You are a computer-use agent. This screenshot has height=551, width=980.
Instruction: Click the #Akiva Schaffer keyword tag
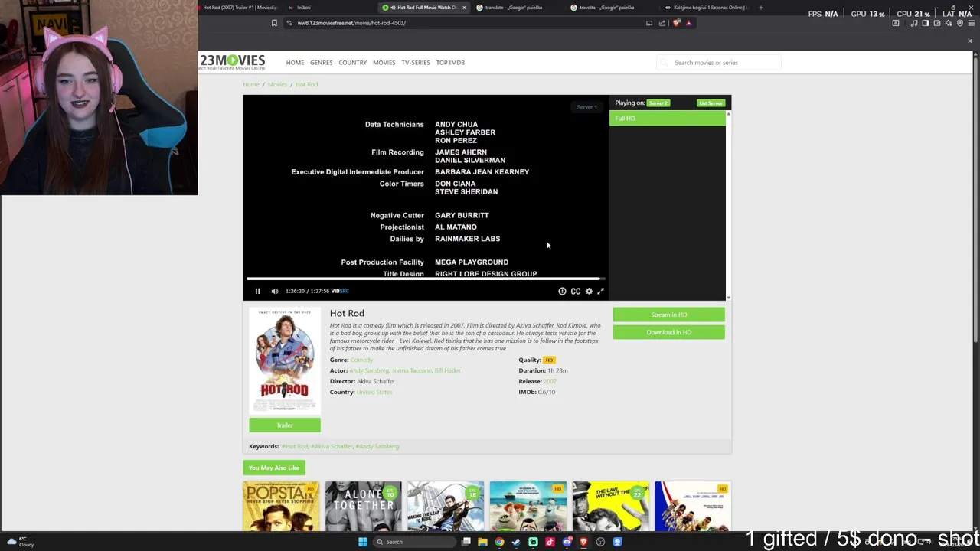pos(332,446)
